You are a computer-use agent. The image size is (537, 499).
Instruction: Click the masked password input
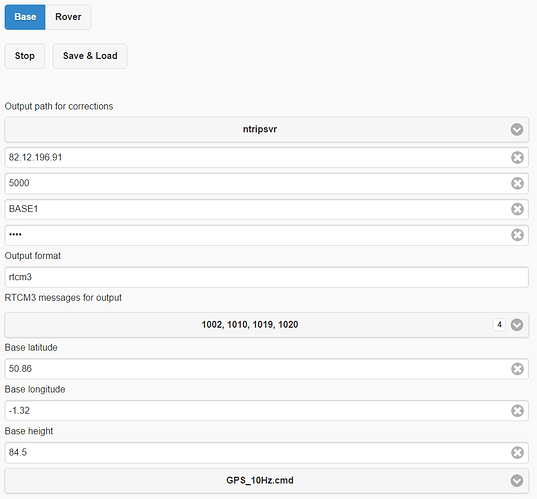click(x=257, y=235)
